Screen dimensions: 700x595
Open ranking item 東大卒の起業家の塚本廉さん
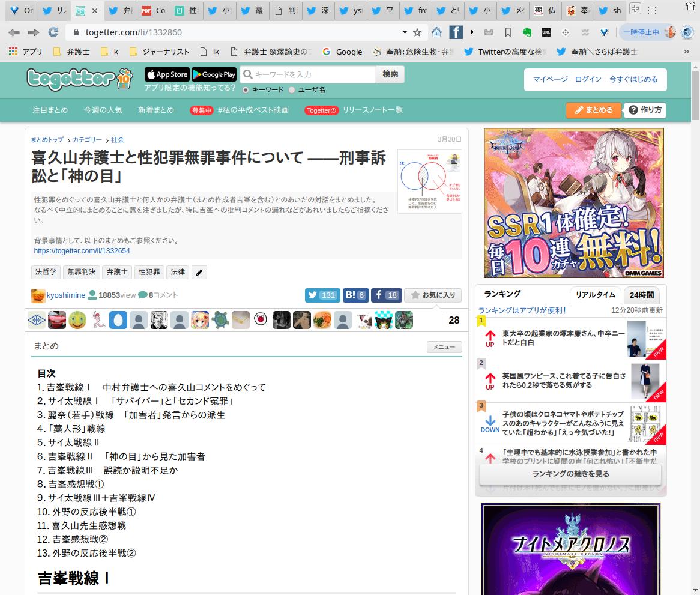point(563,338)
